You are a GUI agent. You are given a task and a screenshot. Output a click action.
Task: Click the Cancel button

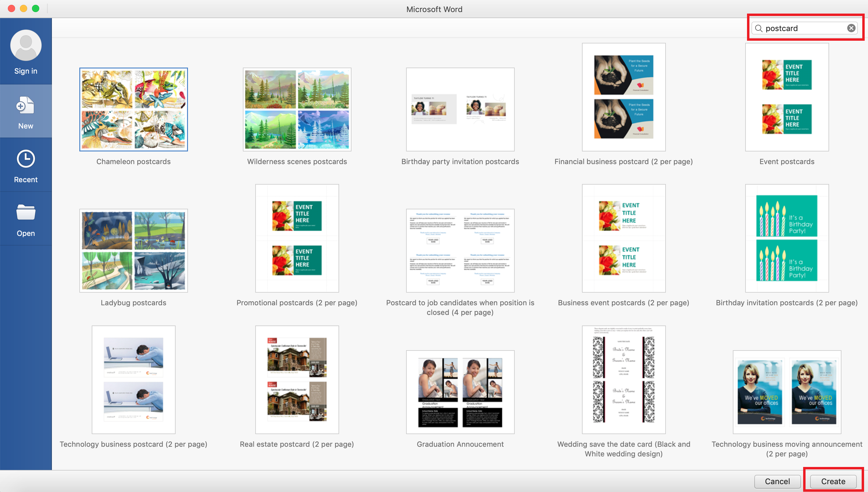tap(777, 481)
